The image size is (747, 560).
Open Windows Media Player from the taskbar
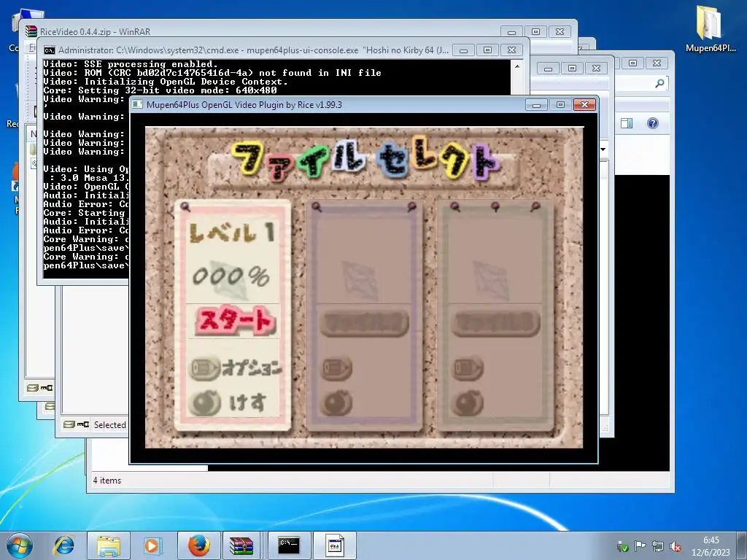(152, 545)
